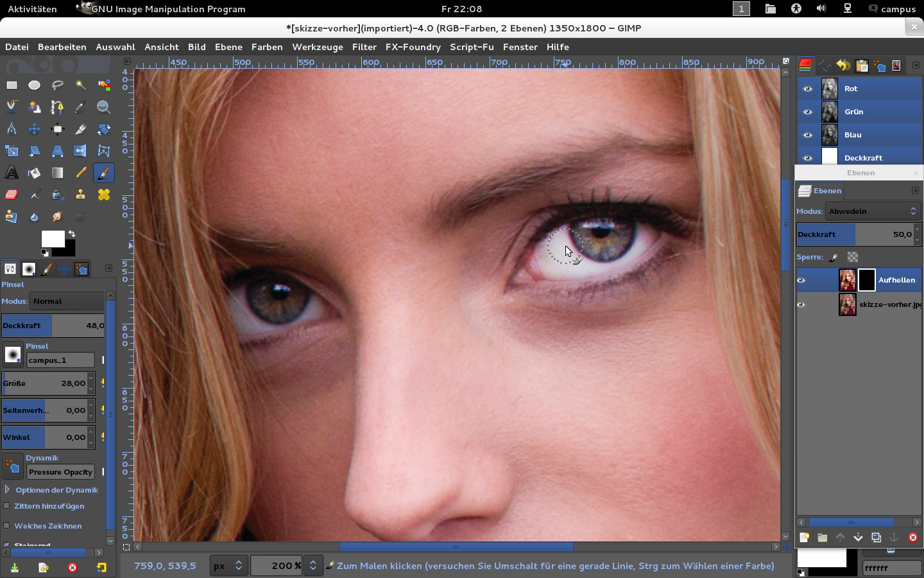Enable Zittern hinzufügen checkbox
Screen dimensions: 924x578
click(7, 506)
